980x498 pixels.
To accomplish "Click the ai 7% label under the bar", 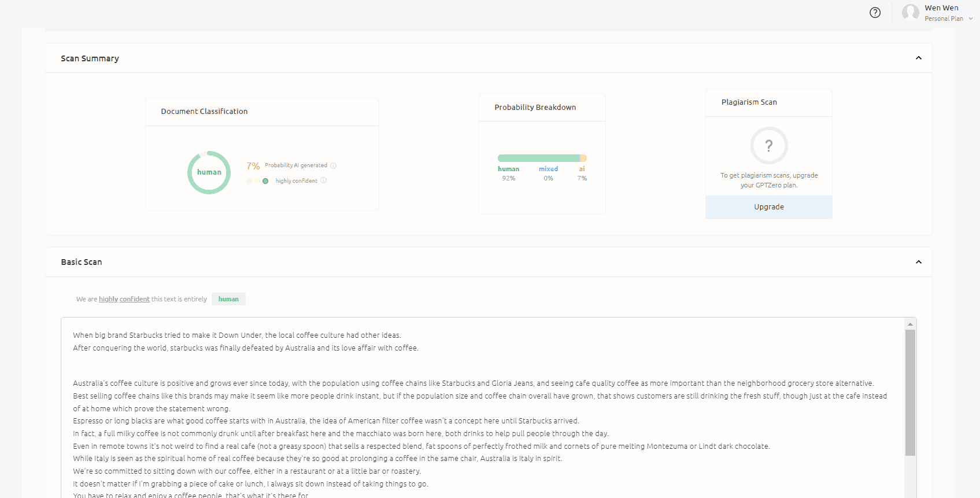I will [x=582, y=173].
